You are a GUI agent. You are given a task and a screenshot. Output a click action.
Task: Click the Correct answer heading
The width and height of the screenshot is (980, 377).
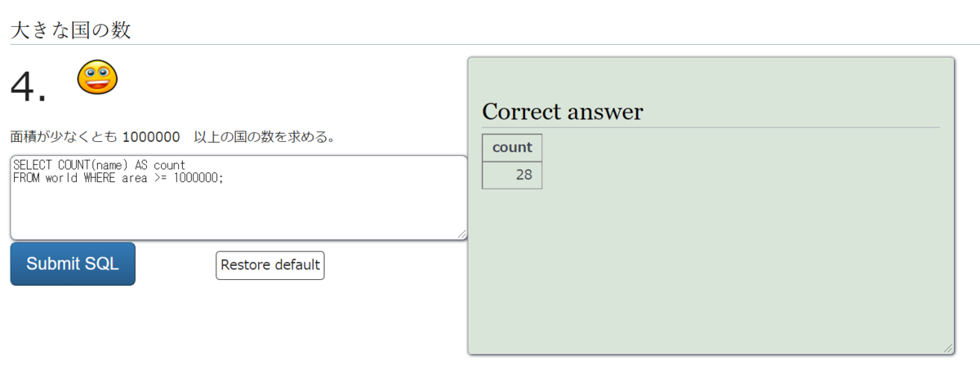[x=562, y=112]
